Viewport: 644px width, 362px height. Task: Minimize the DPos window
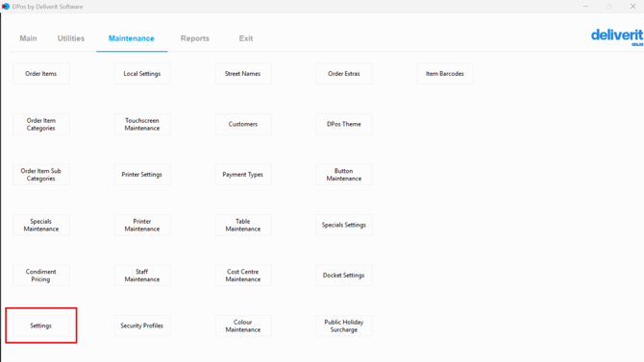coord(586,7)
